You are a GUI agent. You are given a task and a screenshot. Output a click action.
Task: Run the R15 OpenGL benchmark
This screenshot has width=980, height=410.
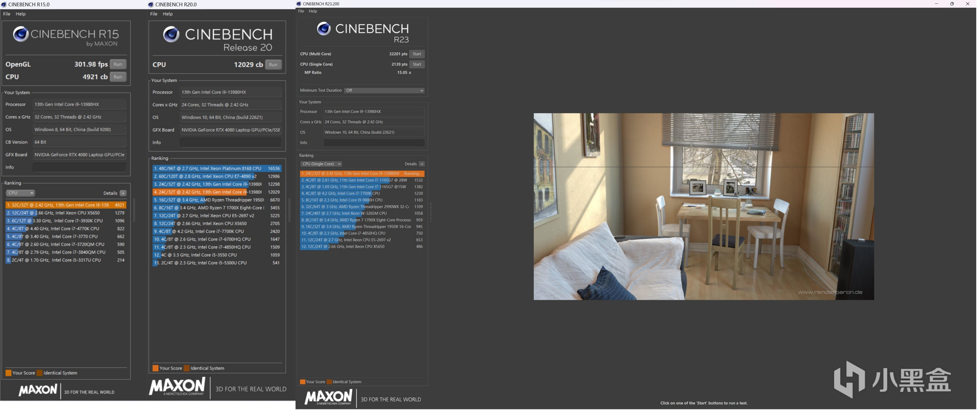118,64
